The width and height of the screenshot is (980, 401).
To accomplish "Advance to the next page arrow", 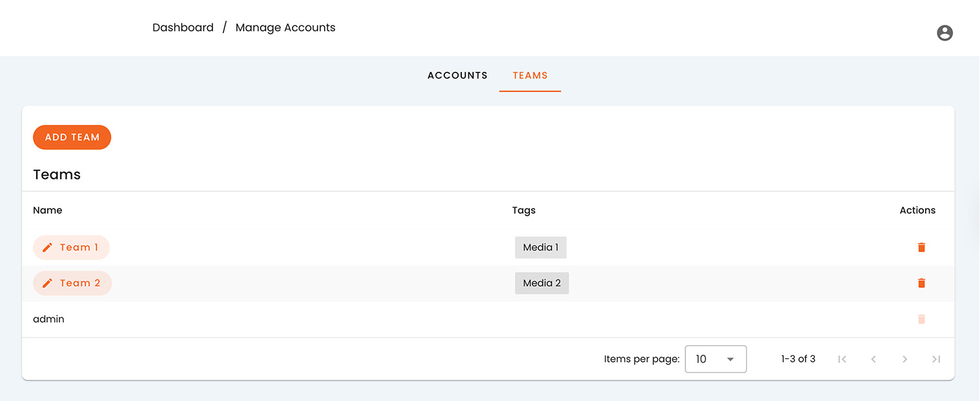I will pos(905,359).
